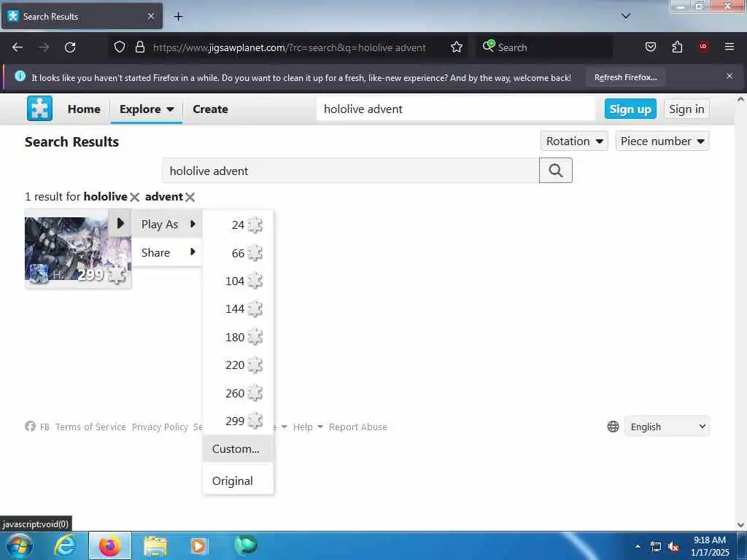Open the Firefox extensions puzzle icon
747x560 pixels.
pyautogui.click(x=677, y=47)
